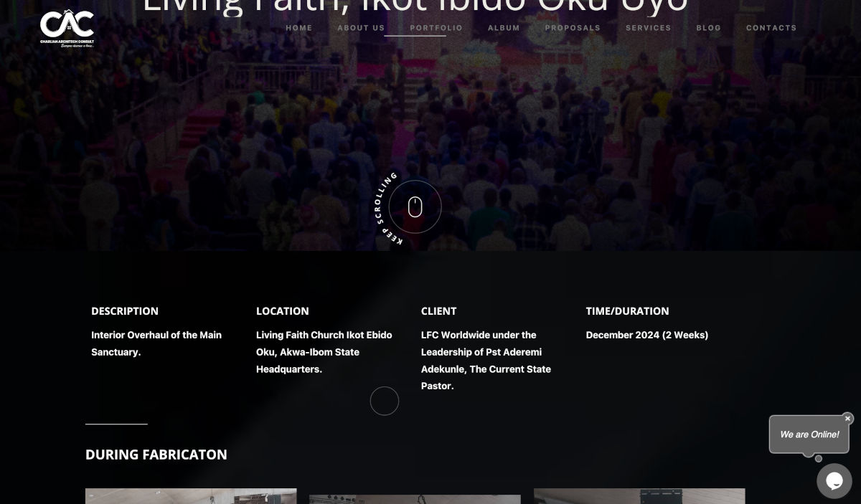Open the Services menu item
Image resolution: width=861 pixels, height=504 pixels.
pos(649,28)
